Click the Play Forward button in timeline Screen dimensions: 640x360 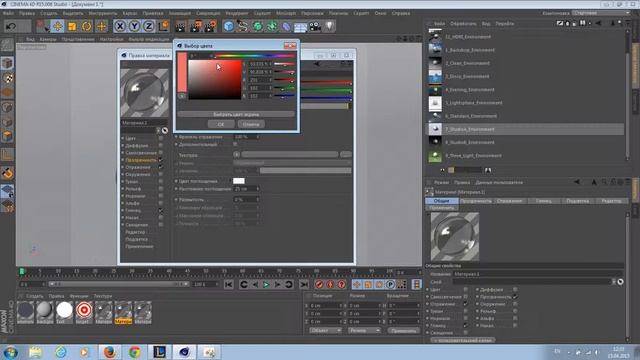point(266,284)
